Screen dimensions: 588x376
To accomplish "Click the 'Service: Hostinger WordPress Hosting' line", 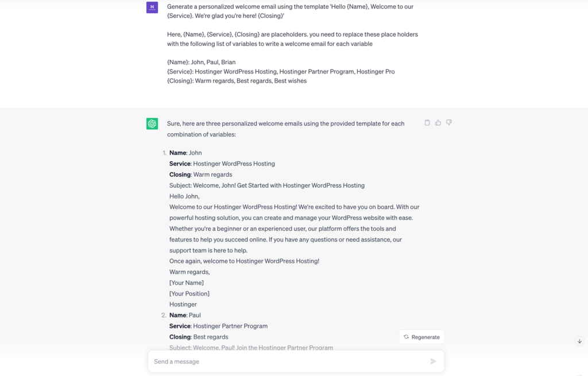I will point(222,164).
